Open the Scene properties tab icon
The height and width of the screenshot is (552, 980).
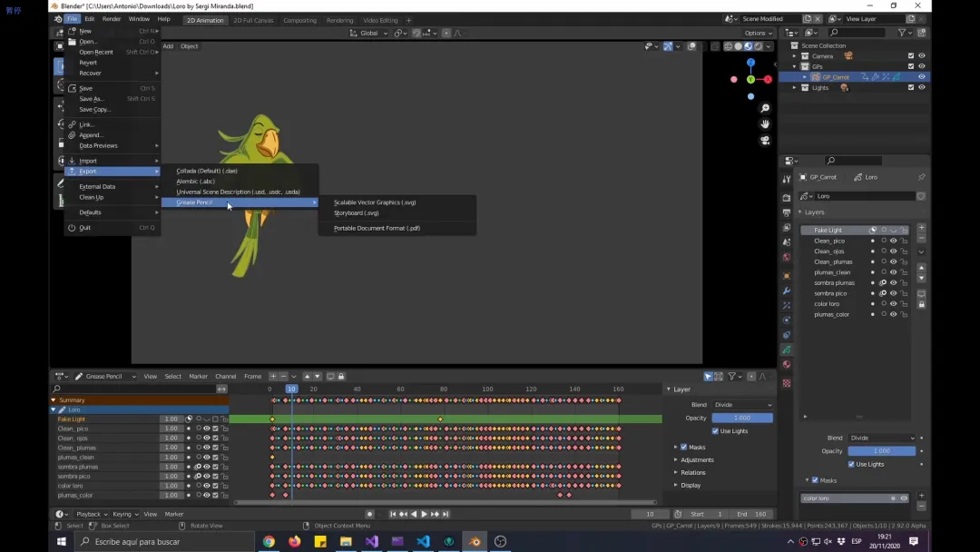click(786, 241)
